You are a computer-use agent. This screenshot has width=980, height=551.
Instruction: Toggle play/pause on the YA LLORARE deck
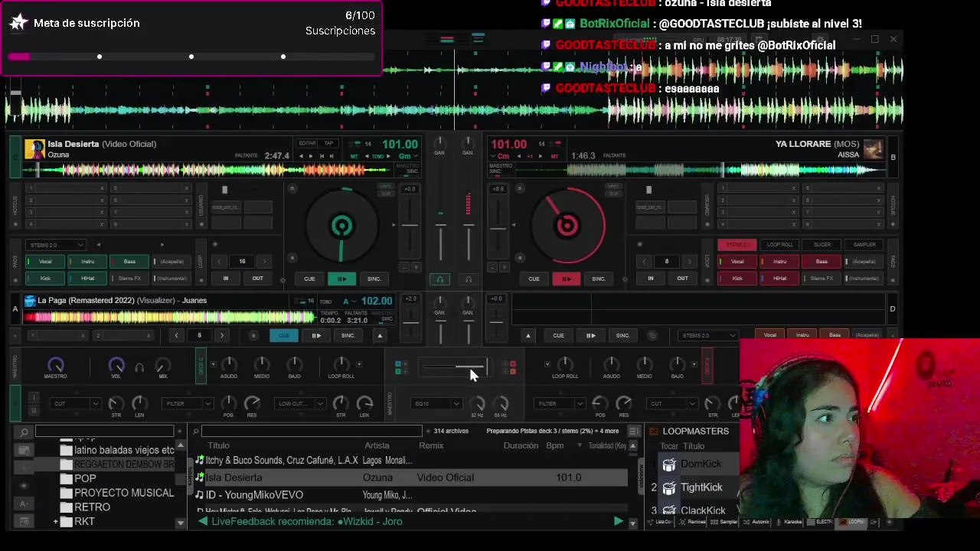click(x=566, y=279)
